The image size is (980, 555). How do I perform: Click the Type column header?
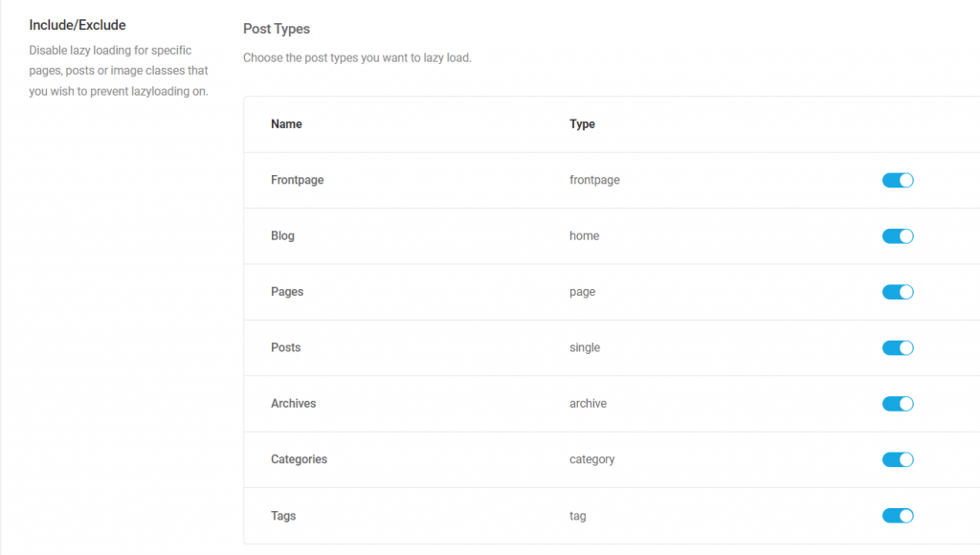tap(582, 124)
